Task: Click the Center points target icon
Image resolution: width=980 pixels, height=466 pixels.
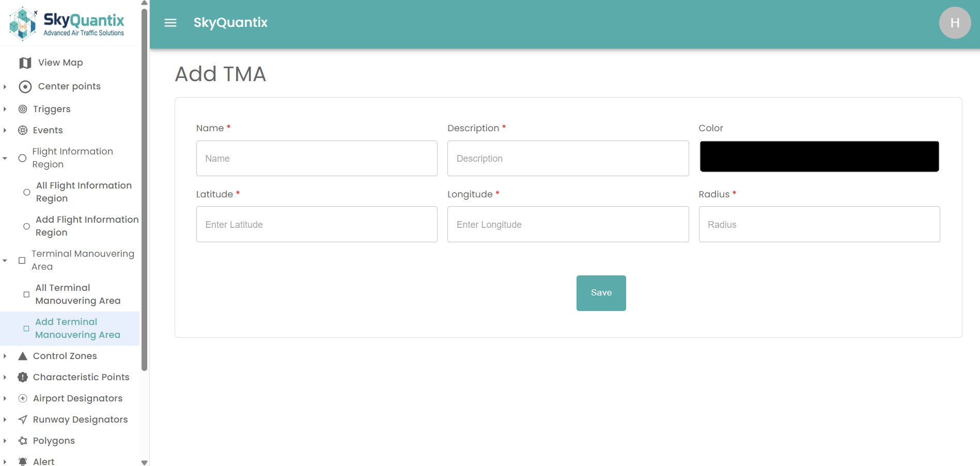Action: click(25, 86)
